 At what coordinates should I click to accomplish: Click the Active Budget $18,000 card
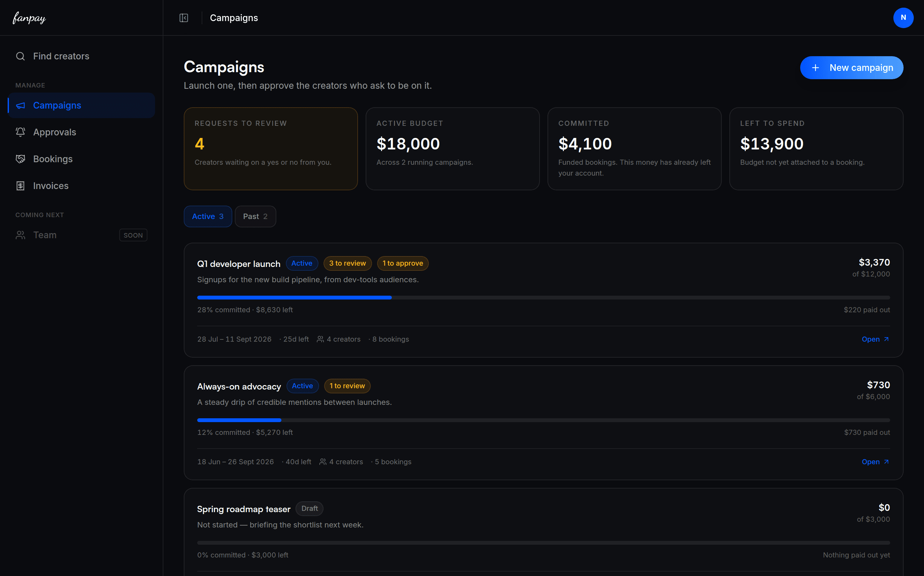tap(452, 148)
